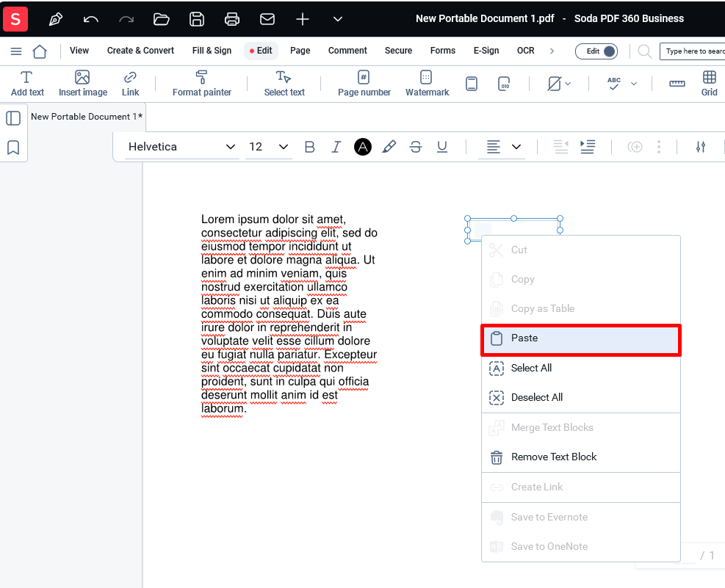Select the Link tool
Viewport: 725px width, 588px height.
pos(131,84)
